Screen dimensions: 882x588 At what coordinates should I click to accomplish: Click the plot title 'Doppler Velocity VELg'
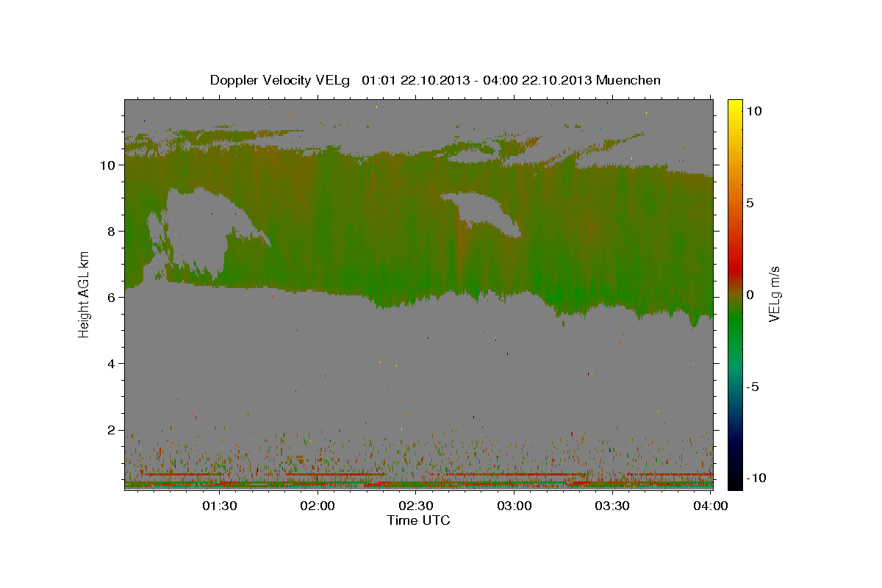pyautogui.click(x=279, y=80)
